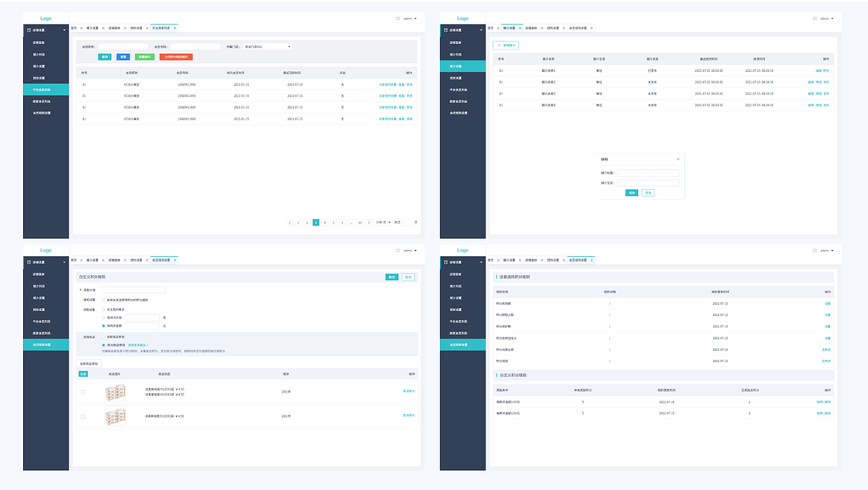This screenshot has width=868, height=490.
Task: Close 媒介设置 tab in bottom-right panel
Action: click(520, 260)
